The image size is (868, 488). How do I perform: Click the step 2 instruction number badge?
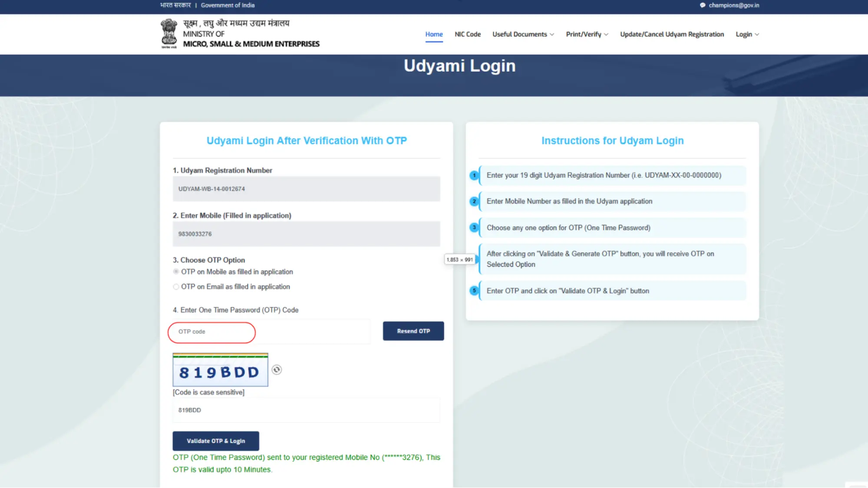474,201
